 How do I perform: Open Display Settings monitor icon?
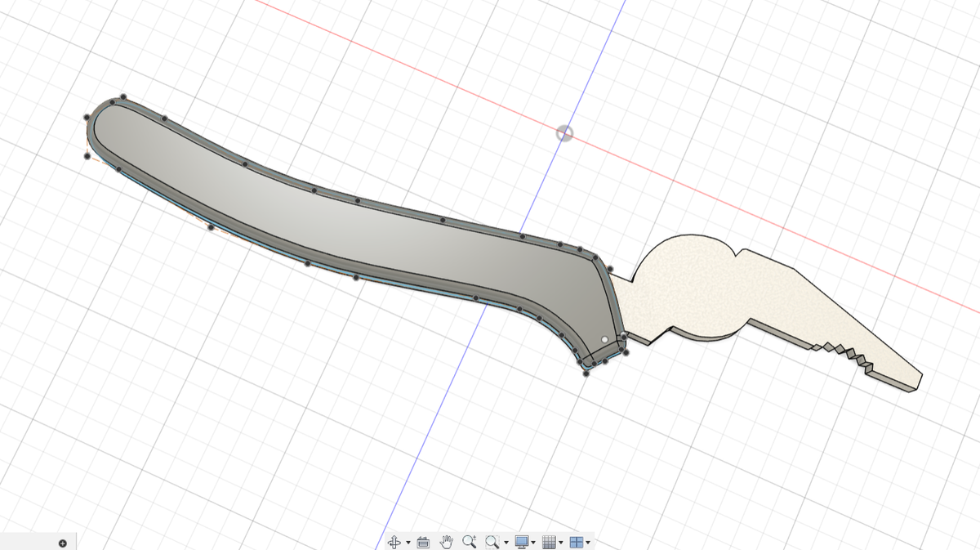click(522, 542)
